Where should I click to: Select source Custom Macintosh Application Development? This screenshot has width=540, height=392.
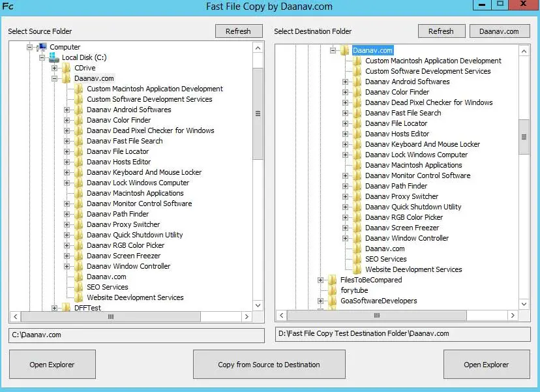155,89
